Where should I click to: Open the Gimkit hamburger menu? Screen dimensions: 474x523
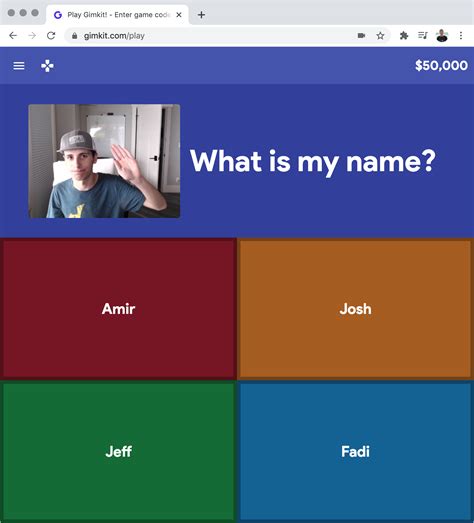coord(19,66)
